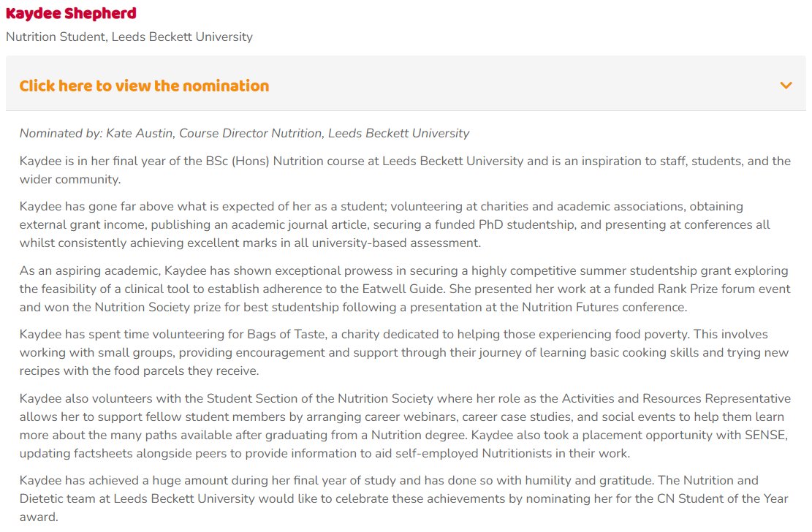
Task: Click paragraph starting 'As an aspiring academic'
Action: pos(405,289)
